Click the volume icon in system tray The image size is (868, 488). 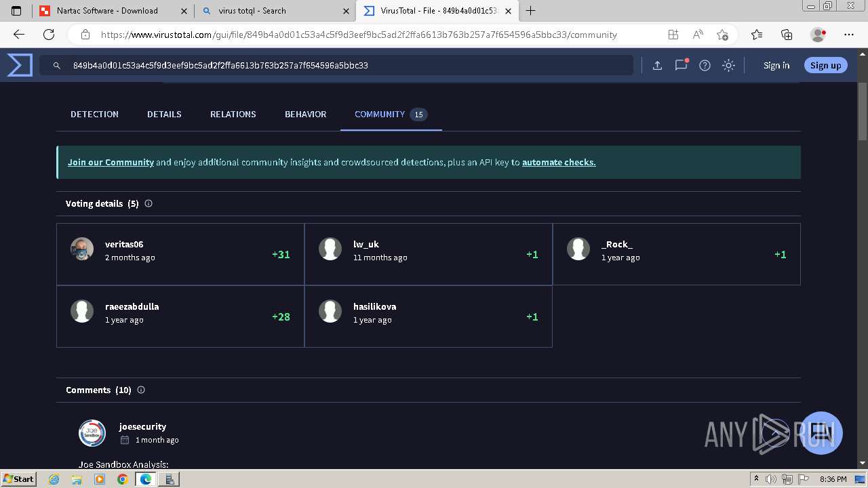pyautogui.click(x=771, y=479)
